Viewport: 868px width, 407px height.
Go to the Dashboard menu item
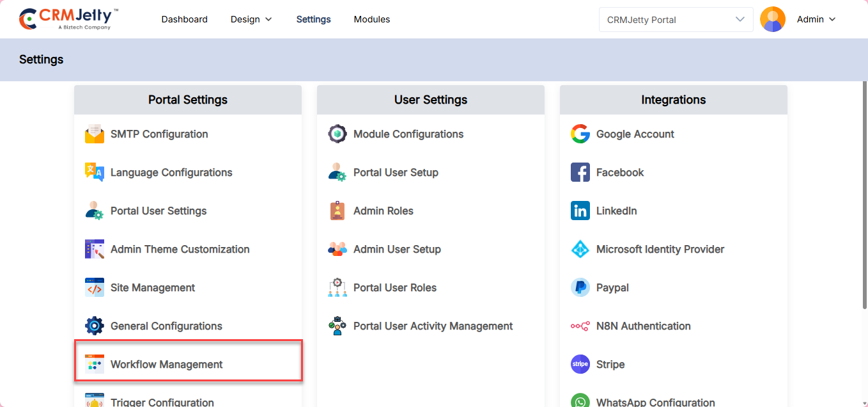(184, 19)
